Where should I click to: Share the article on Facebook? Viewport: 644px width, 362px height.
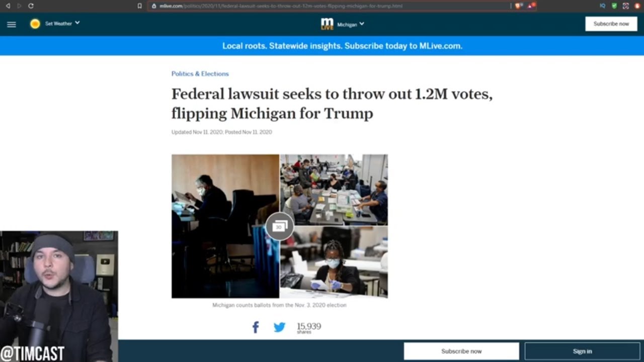click(x=256, y=327)
